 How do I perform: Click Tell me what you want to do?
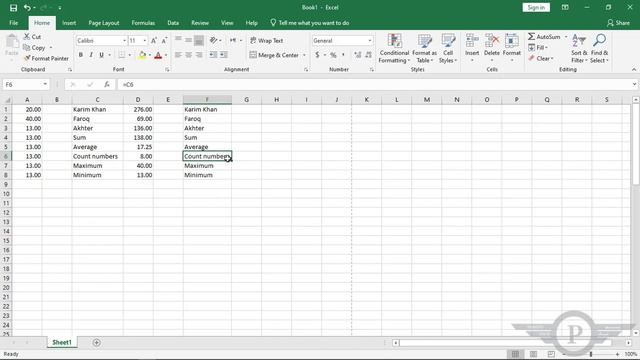tap(309, 23)
